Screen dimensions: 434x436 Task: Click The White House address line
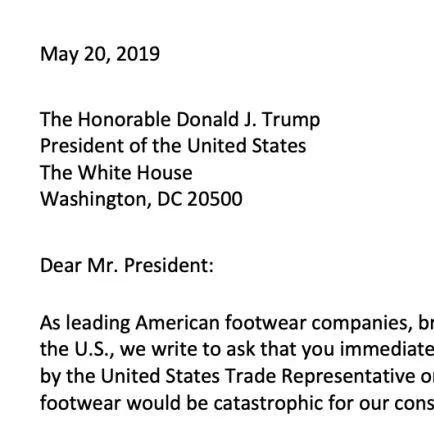pyautogui.click(x=116, y=173)
